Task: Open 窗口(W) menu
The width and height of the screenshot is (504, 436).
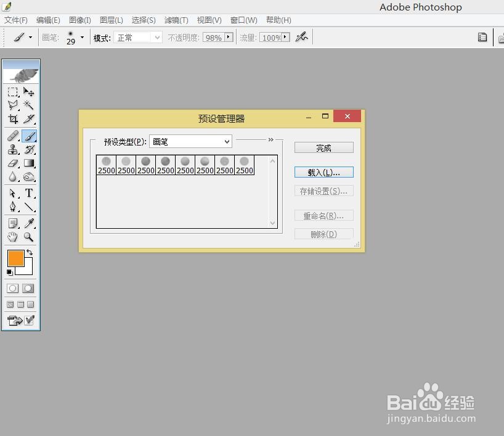Action: click(x=243, y=20)
